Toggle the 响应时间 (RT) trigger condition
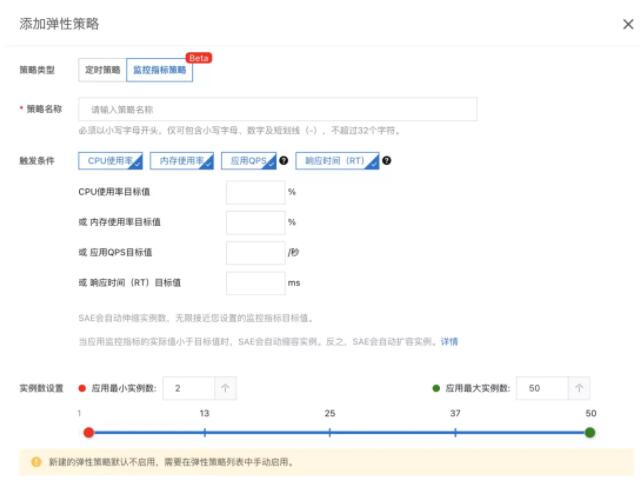This screenshot has width=643, height=487. click(x=337, y=161)
